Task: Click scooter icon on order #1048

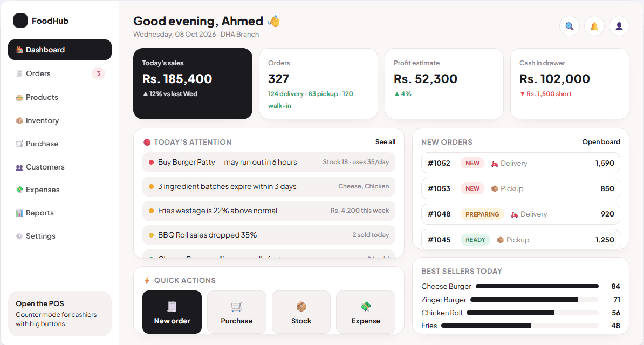Action: point(514,214)
